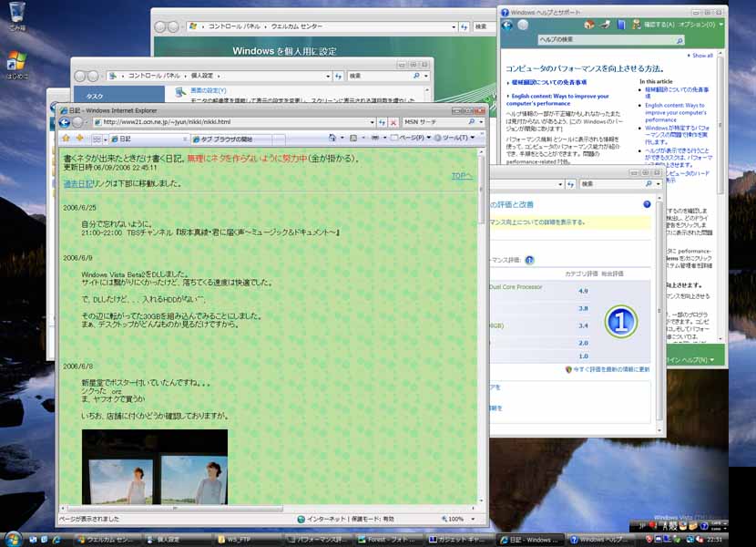
Task: Follow the TOPへ link on the diary page
Action: pyautogui.click(x=462, y=176)
